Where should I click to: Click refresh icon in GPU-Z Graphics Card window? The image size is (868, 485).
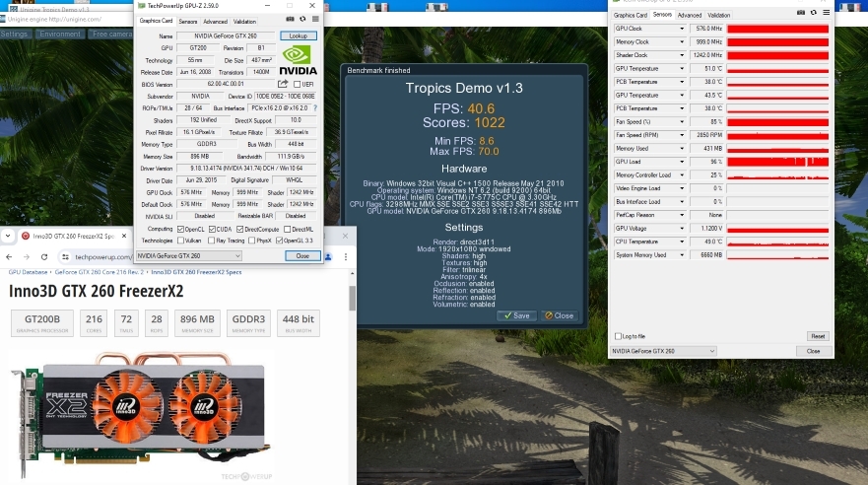pyautogui.click(x=302, y=20)
